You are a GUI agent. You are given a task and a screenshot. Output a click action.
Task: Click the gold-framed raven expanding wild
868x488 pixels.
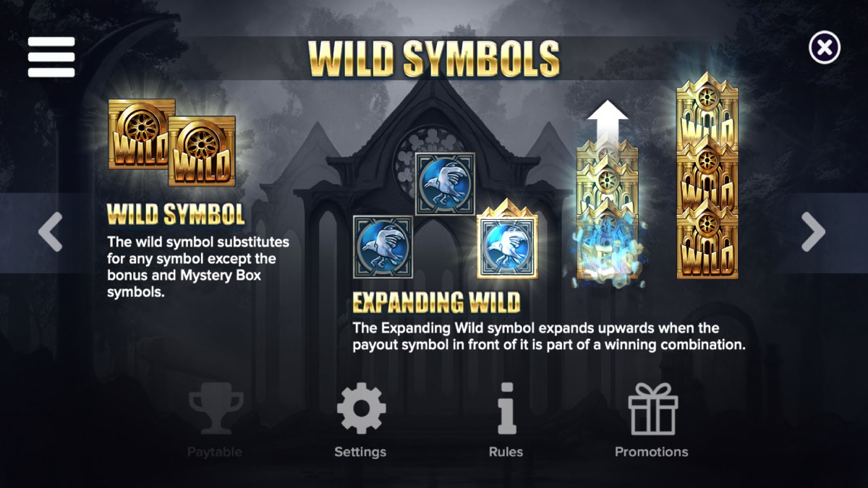(x=507, y=239)
